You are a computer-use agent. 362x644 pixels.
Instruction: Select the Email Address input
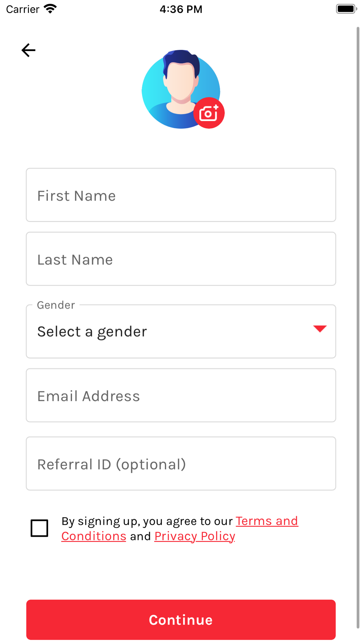tap(181, 396)
